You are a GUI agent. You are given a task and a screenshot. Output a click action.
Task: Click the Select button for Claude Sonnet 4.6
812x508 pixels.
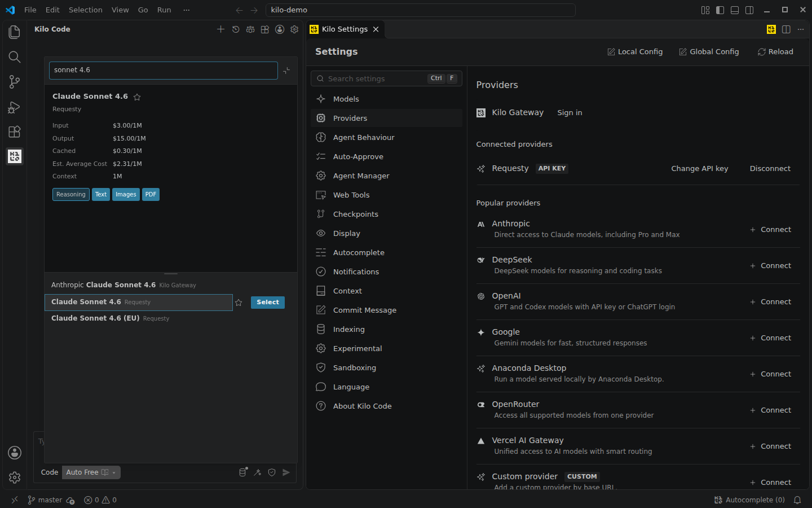point(268,303)
